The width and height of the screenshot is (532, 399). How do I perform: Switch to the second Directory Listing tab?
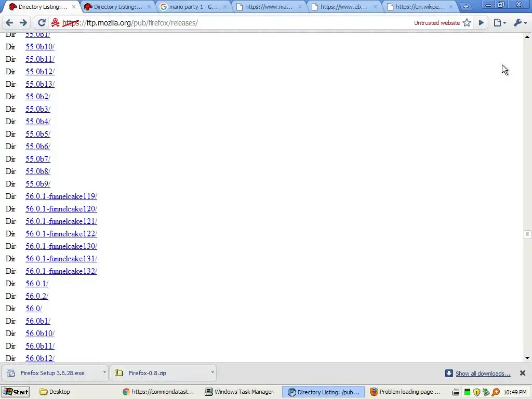coord(118,7)
